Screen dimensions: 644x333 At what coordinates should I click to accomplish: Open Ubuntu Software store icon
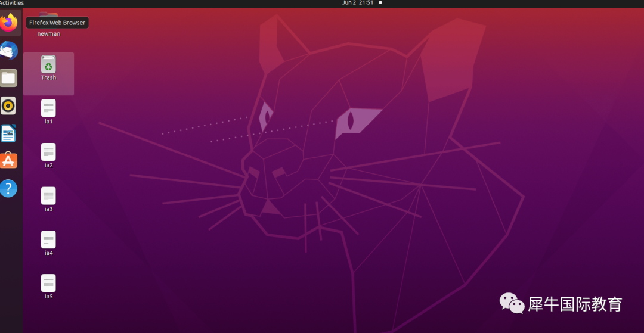[x=8, y=160]
